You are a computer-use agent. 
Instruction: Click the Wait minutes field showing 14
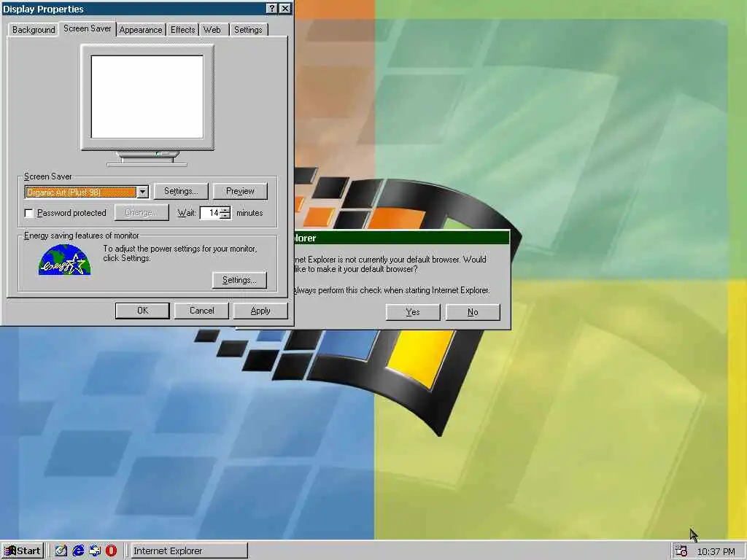210,213
